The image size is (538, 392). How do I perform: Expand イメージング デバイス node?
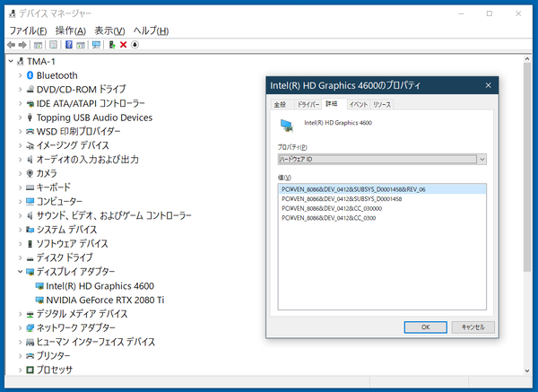pos(21,145)
